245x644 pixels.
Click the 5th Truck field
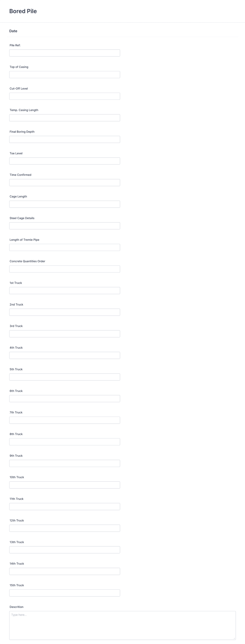[x=65, y=377]
